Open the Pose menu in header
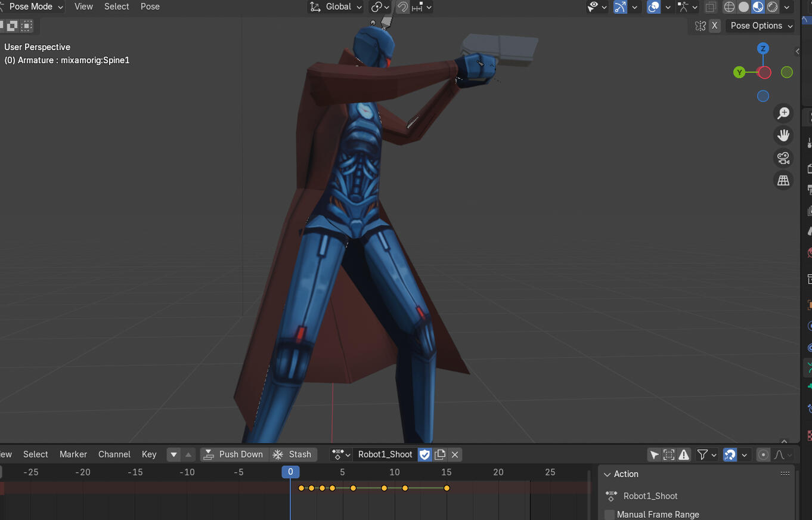The height and width of the screenshot is (520, 812). click(150, 7)
